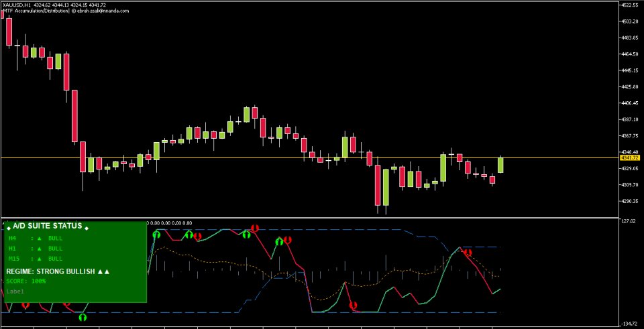Screen dimensions: 644x329
Task: Click the green buy arrow below the status panel
Action: pyautogui.click(x=83, y=317)
